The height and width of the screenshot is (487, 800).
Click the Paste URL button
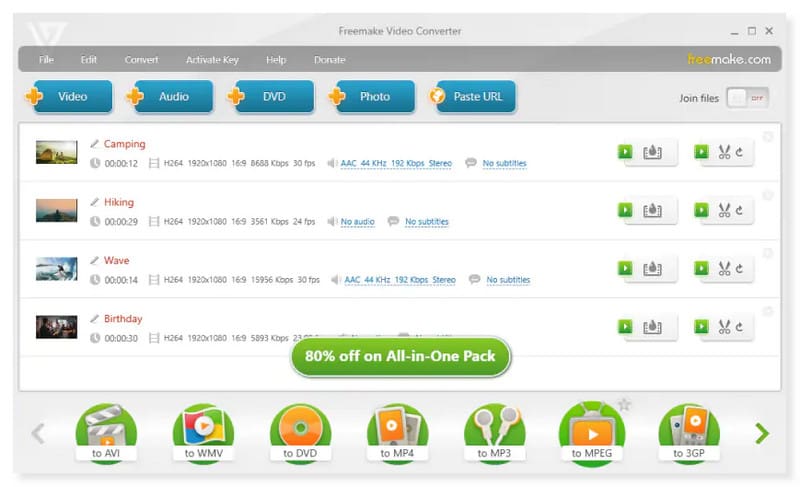[474, 97]
